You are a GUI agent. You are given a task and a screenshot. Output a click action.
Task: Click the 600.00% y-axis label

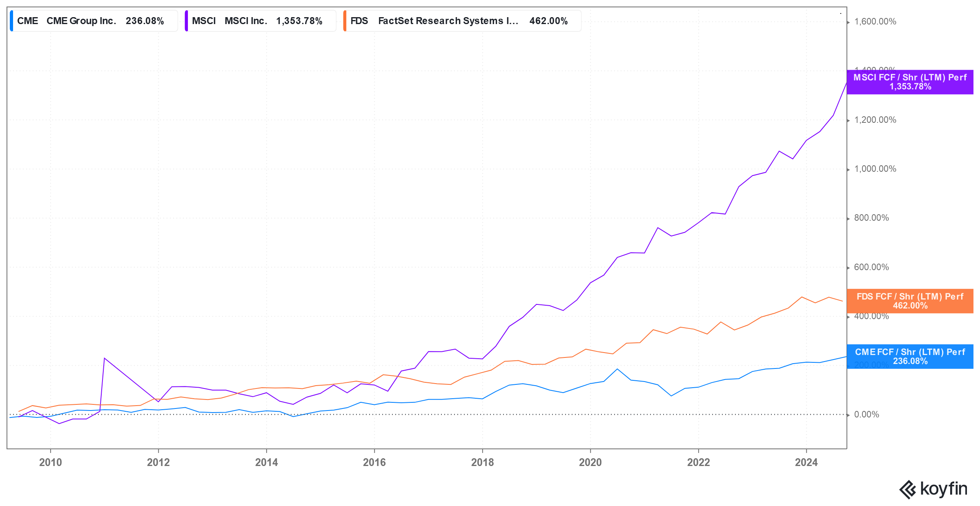[x=872, y=267]
